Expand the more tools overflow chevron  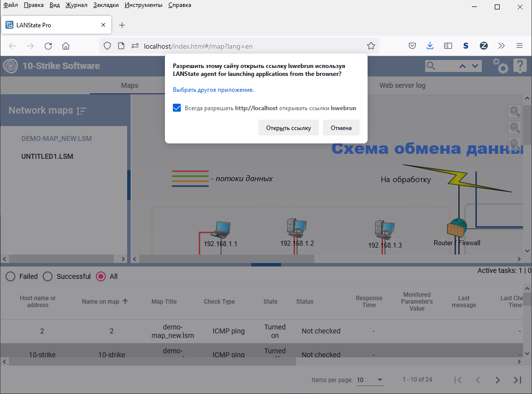502,46
